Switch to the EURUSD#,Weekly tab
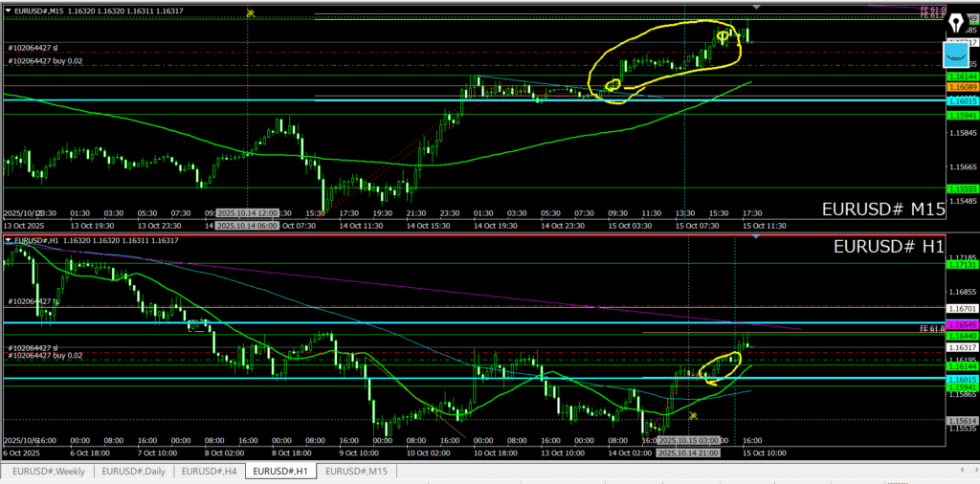 click(x=47, y=472)
